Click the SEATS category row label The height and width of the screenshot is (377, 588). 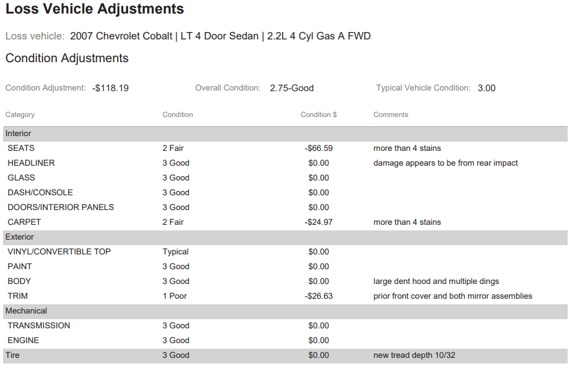(21, 148)
